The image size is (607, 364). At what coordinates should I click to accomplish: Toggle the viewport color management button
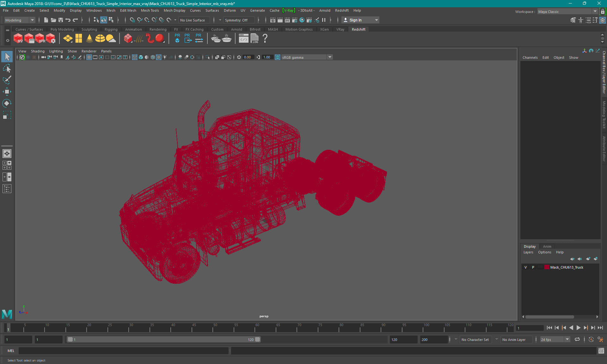click(x=278, y=57)
